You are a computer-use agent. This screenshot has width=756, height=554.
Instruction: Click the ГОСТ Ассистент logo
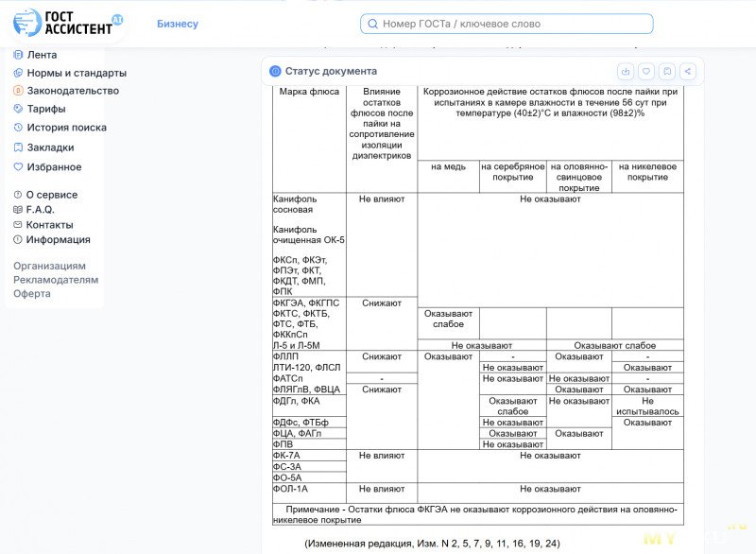pyautogui.click(x=68, y=23)
